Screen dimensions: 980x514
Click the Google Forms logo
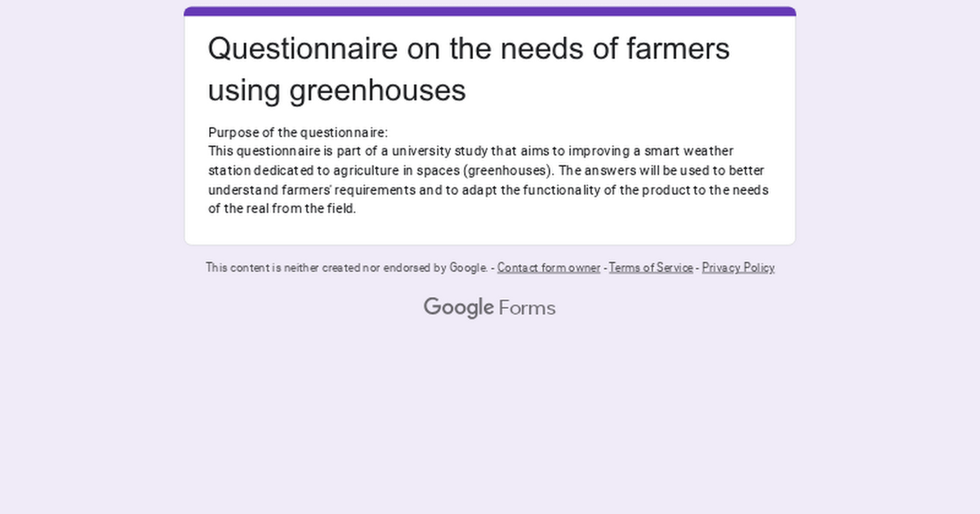pos(489,308)
